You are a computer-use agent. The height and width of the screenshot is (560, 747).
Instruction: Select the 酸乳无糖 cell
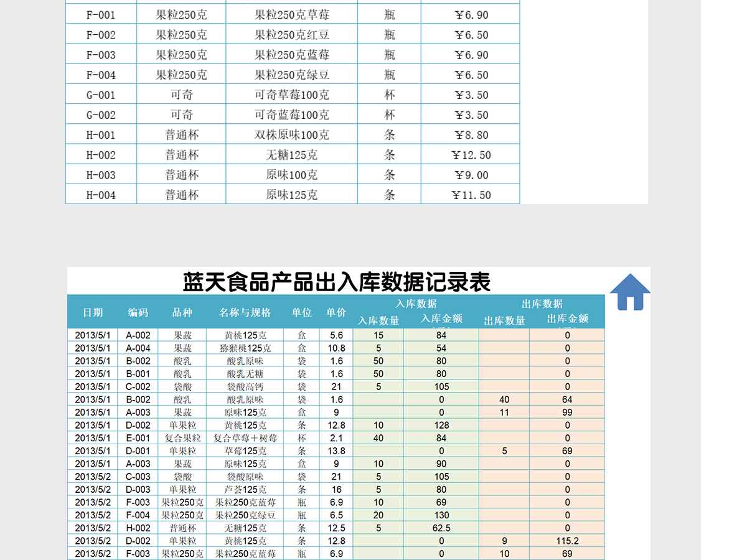point(245,374)
